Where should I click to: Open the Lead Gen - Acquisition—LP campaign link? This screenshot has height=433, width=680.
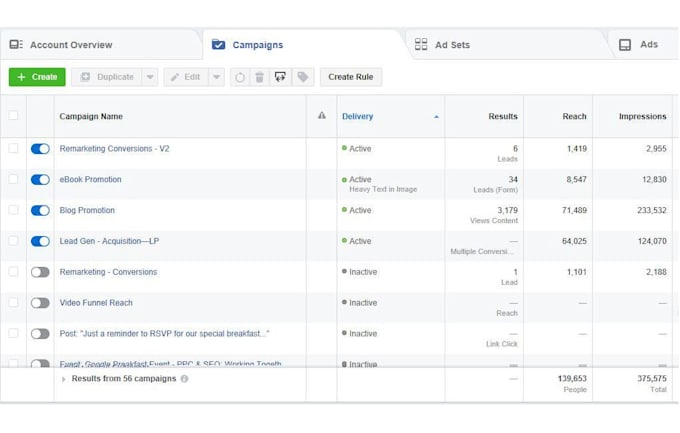(109, 241)
